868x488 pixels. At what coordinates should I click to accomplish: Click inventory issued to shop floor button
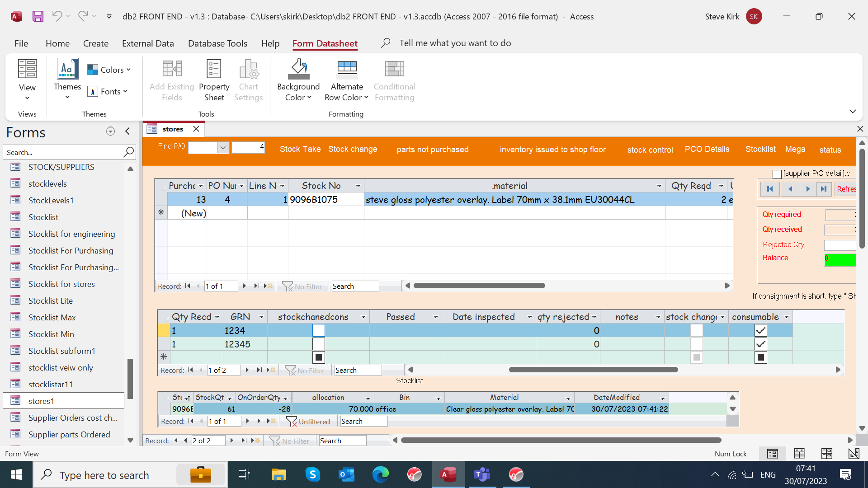point(552,150)
